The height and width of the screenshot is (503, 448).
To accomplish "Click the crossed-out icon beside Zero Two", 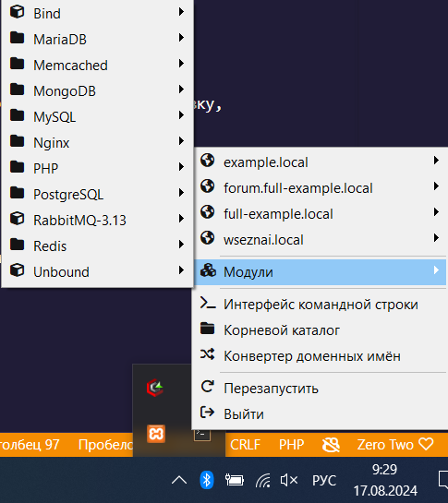I will point(331,445).
